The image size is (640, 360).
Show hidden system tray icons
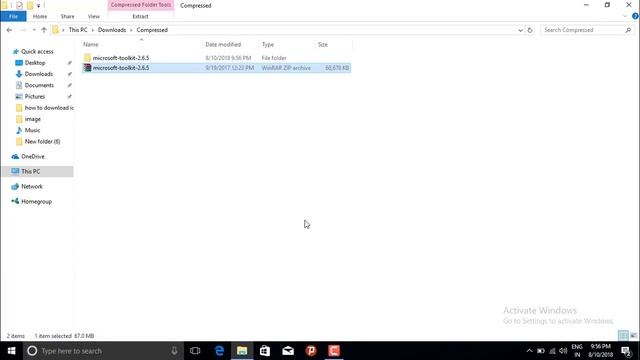tap(529, 351)
